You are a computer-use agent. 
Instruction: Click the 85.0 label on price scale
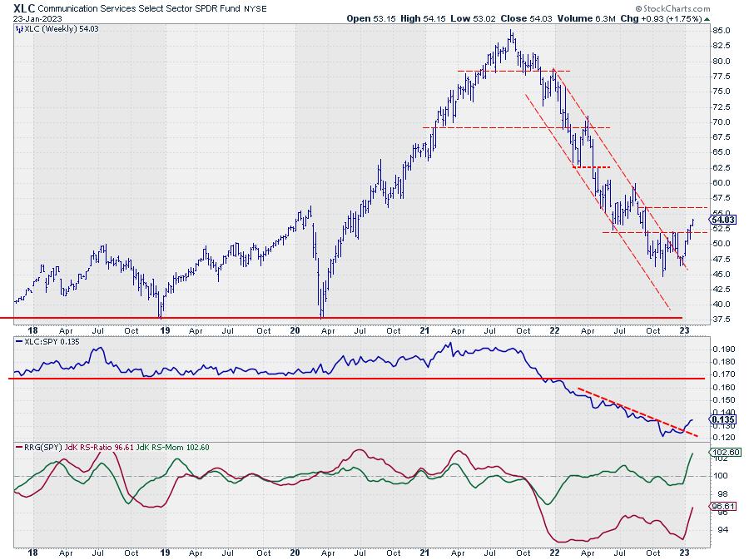coord(721,31)
